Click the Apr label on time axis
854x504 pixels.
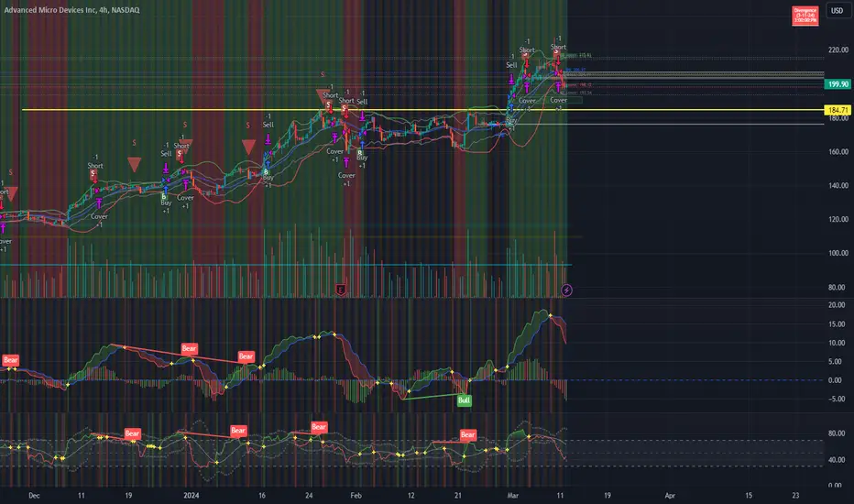pyautogui.click(x=670, y=495)
